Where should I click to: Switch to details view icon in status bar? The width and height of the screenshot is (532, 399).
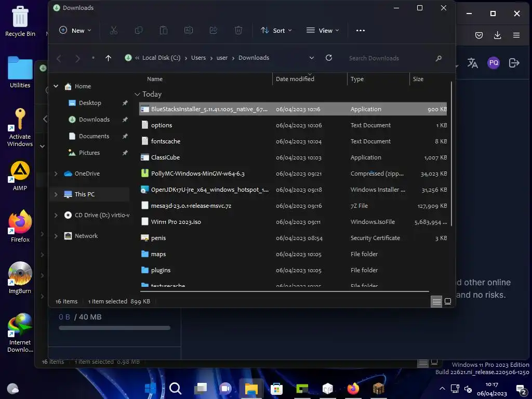click(436, 301)
